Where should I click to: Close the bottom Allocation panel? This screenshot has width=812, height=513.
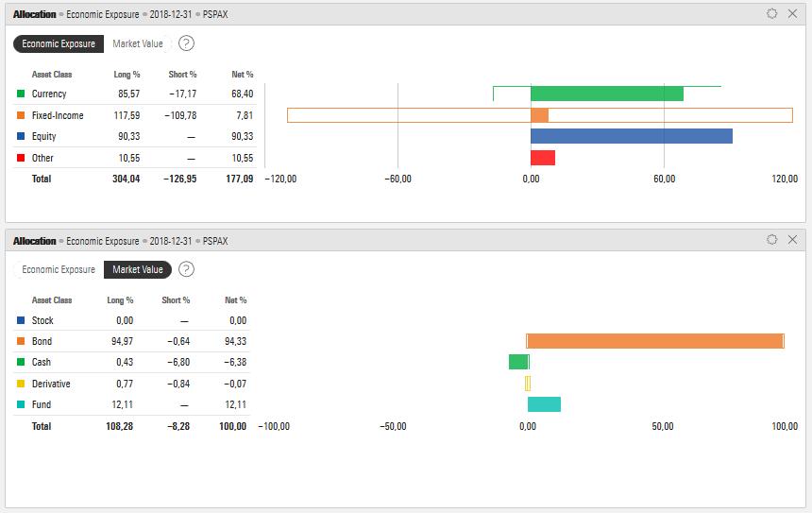point(792,240)
